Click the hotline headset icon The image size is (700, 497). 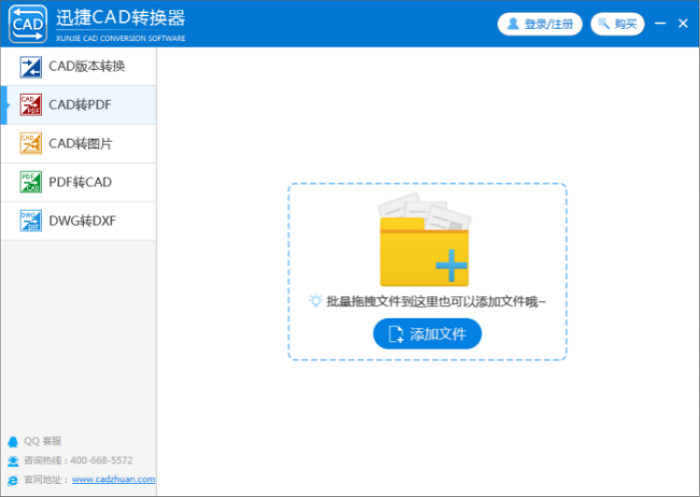coord(13,461)
